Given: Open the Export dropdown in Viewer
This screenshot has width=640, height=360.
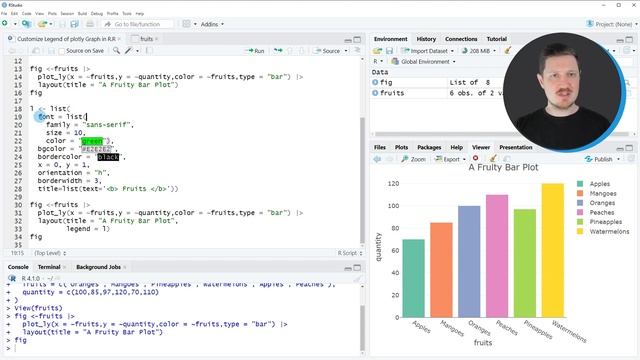Looking at the screenshot, I should (x=450, y=159).
